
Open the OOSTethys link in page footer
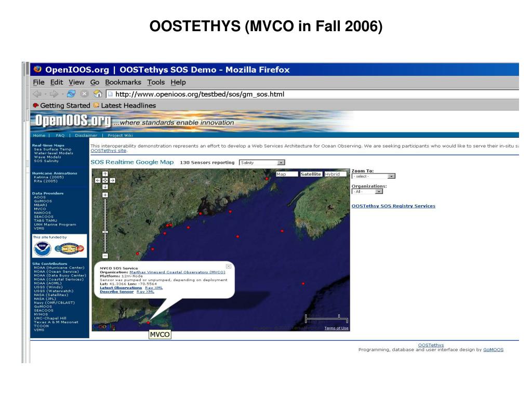click(431, 345)
